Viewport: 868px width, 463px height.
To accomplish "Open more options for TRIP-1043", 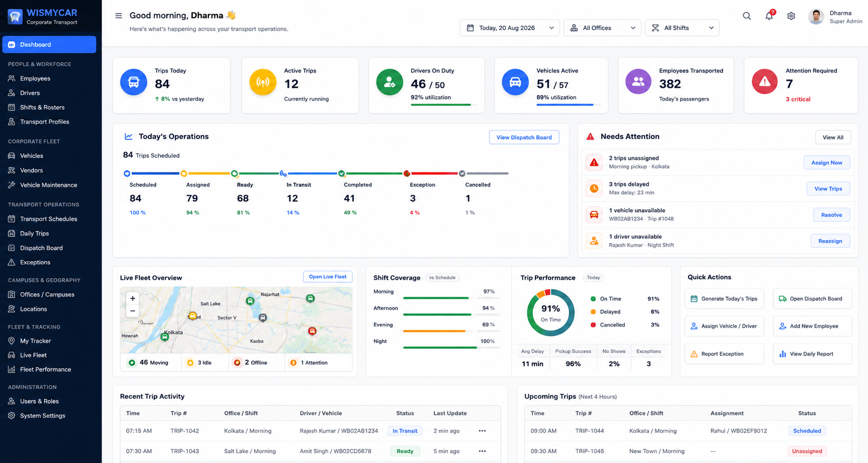I will coord(482,451).
